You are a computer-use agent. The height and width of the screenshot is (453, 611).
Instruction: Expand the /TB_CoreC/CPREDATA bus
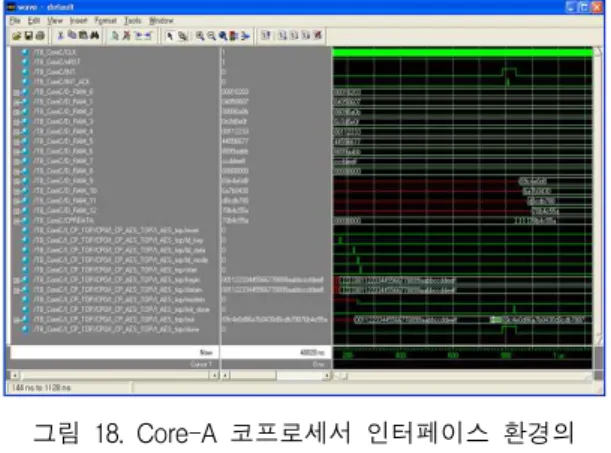pos(16,221)
